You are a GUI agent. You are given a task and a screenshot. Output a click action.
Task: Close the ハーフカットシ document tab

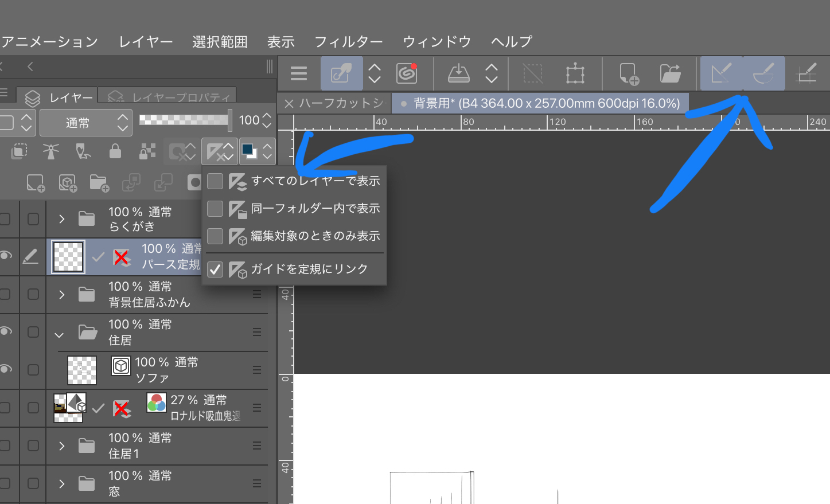coord(289,104)
